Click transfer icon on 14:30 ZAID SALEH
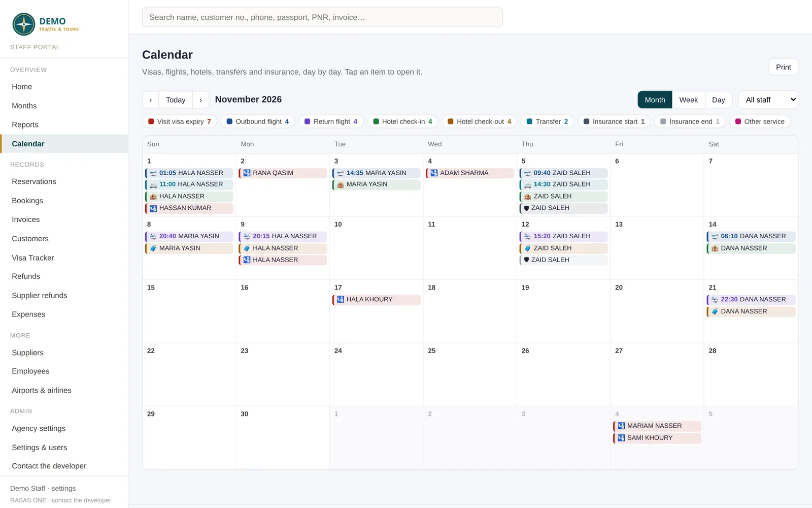Screen dimensions: 812x508 pos(527,185)
